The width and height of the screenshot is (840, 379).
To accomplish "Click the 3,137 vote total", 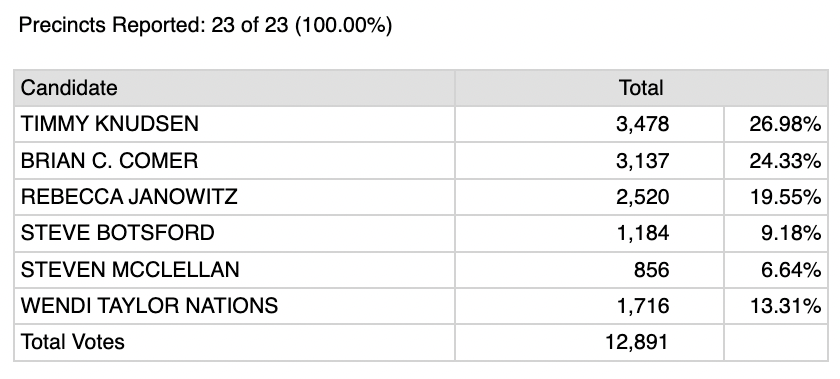I will 643,160.
